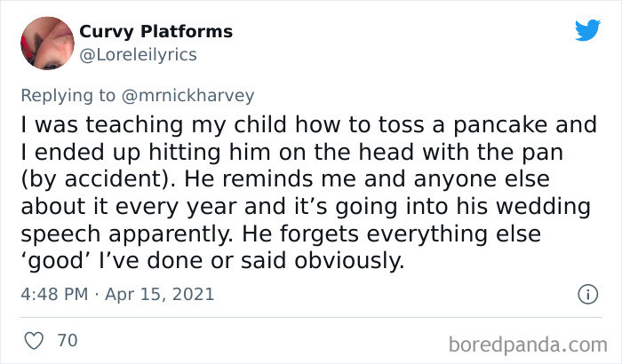Click the Curvy Platforms display name
This screenshot has height=364, width=622.
coord(155,32)
